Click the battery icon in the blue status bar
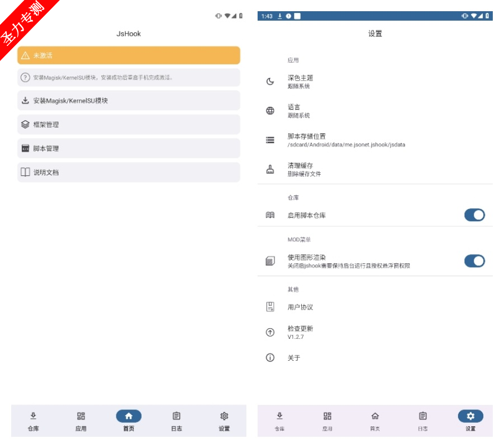Image resolution: width=504 pixels, height=448 pixels. 487,16
